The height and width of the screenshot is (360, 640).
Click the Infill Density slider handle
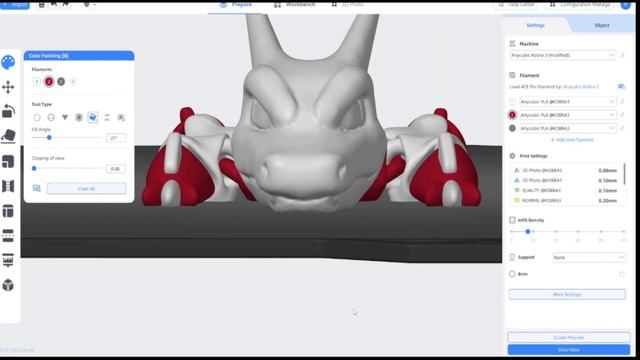[x=528, y=231]
